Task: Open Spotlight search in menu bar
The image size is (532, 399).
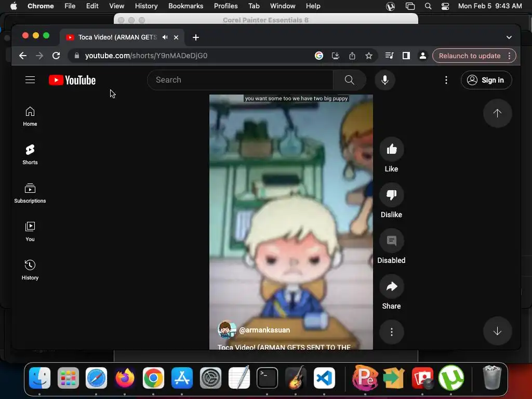Action: tap(428, 6)
